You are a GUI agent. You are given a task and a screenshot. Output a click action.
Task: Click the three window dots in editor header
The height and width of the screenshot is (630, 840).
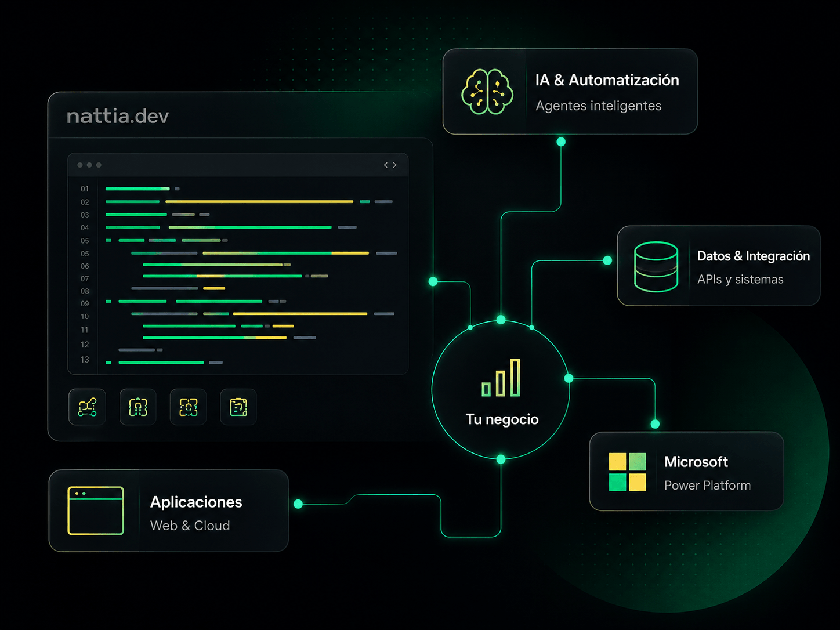[89, 165]
